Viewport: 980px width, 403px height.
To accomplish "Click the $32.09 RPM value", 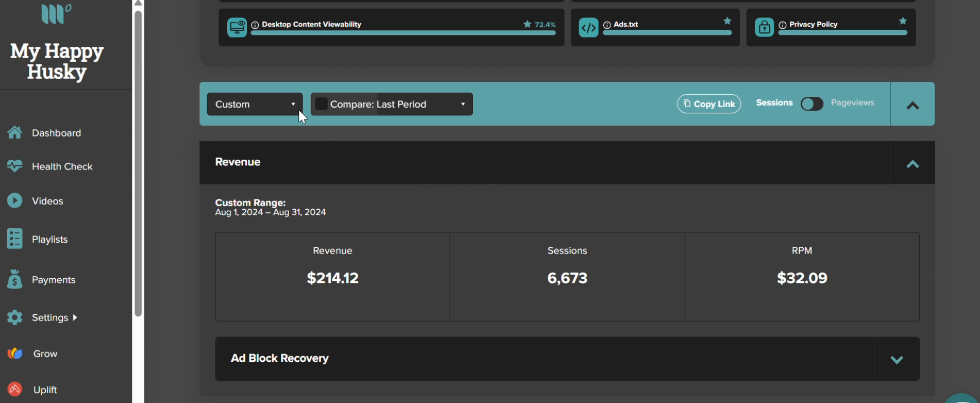I will pyautogui.click(x=802, y=278).
